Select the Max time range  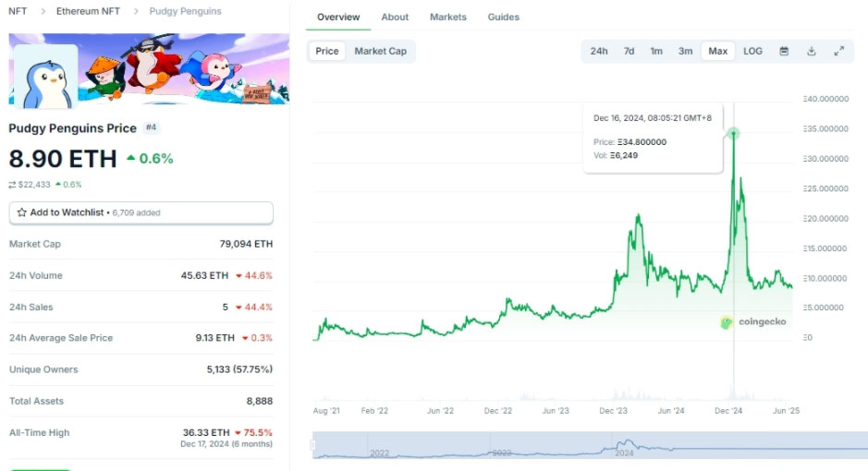(x=717, y=51)
